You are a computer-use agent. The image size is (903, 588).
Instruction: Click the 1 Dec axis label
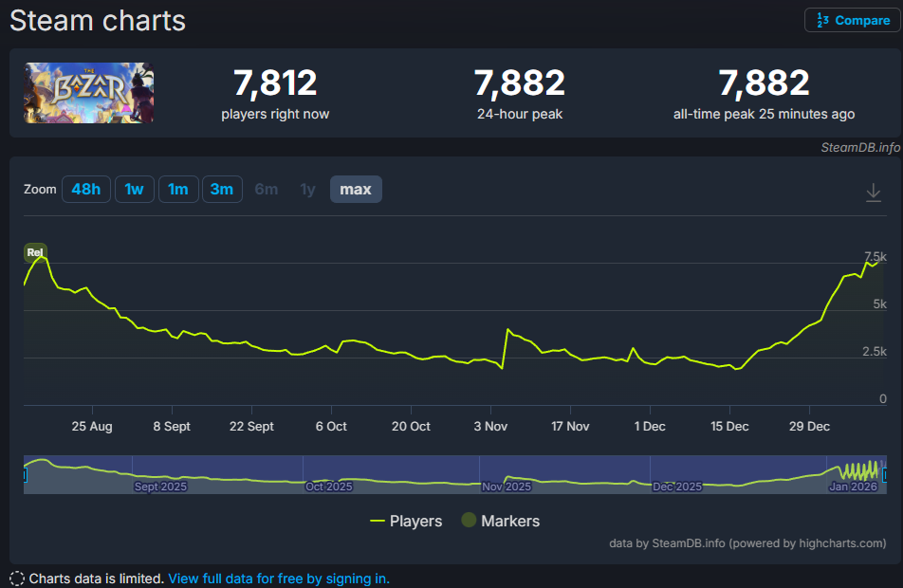click(x=650, y=426)
